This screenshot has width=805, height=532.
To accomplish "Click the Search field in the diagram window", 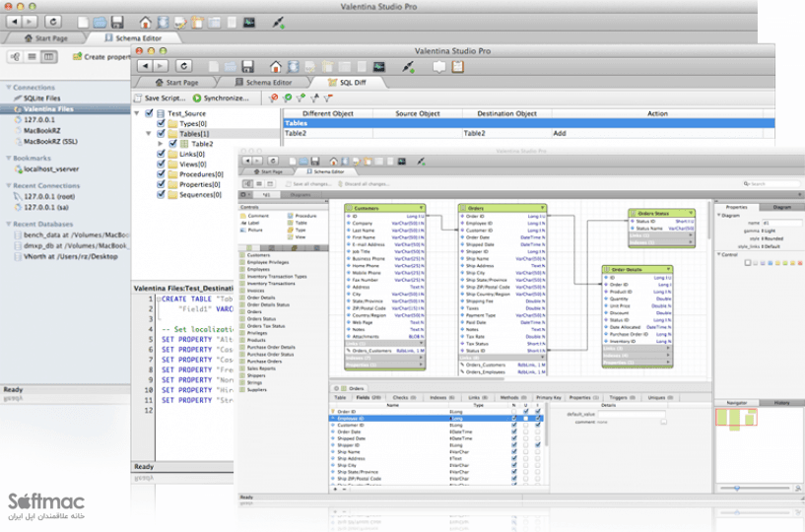I will 771,184.
